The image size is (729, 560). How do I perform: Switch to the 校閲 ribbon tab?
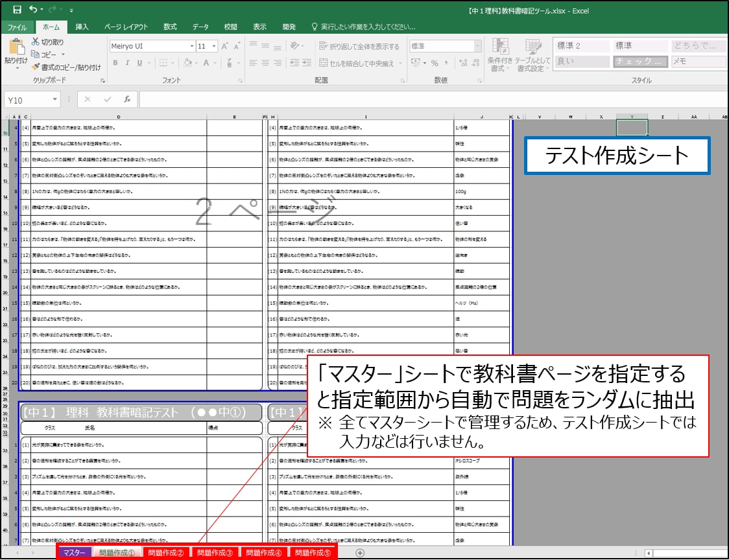point(230,27)
